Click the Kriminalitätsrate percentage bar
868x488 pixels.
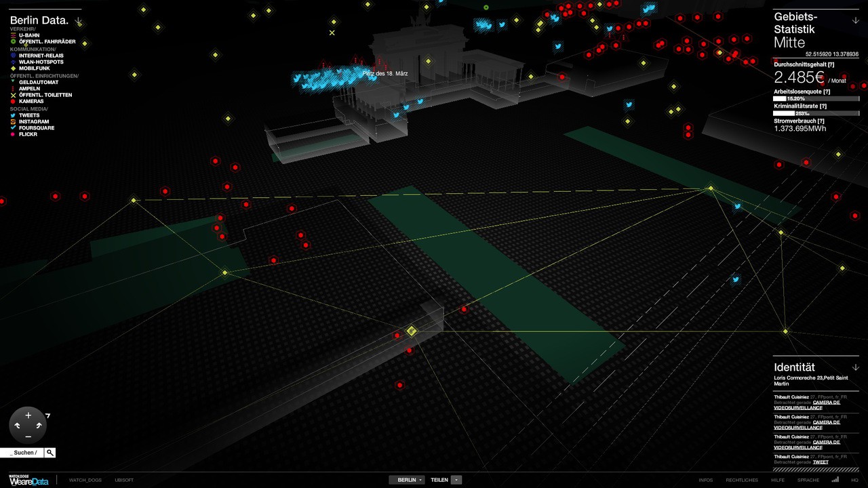coord(816,113)
